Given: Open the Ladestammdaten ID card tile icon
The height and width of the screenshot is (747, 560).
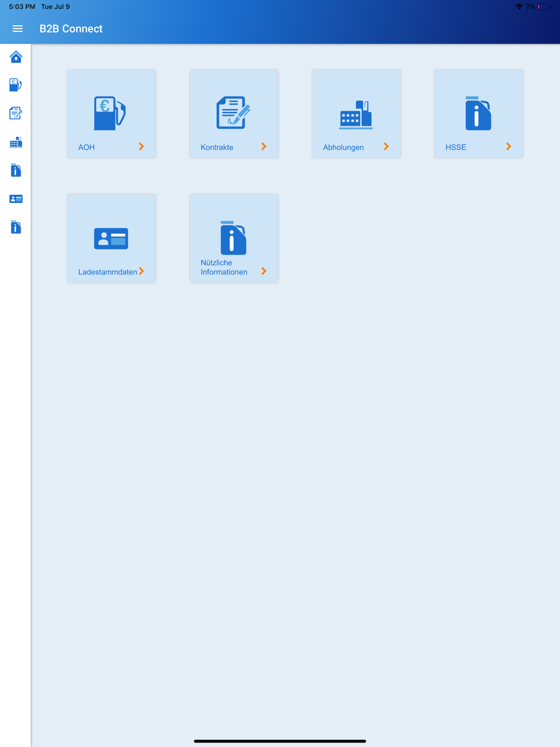Looking at the screenshot, I should click(111, 239).
